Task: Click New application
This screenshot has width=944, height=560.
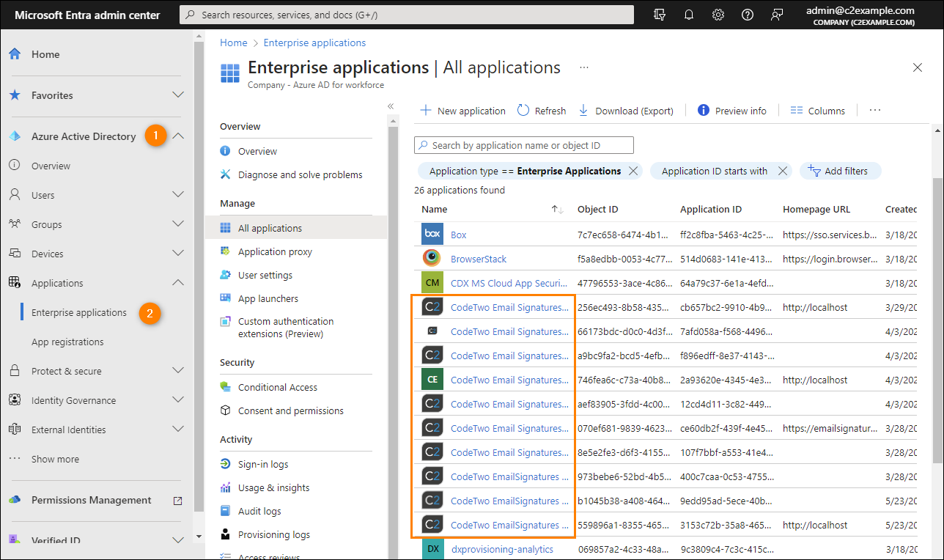Action: click(x=462, y=111)
